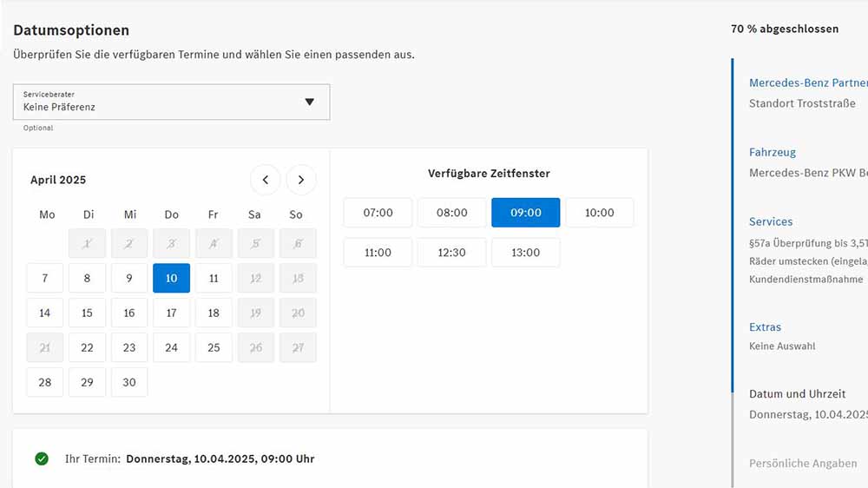Click the green confirmation checkmark icon

pyautogui.click(x=42, y=458)
